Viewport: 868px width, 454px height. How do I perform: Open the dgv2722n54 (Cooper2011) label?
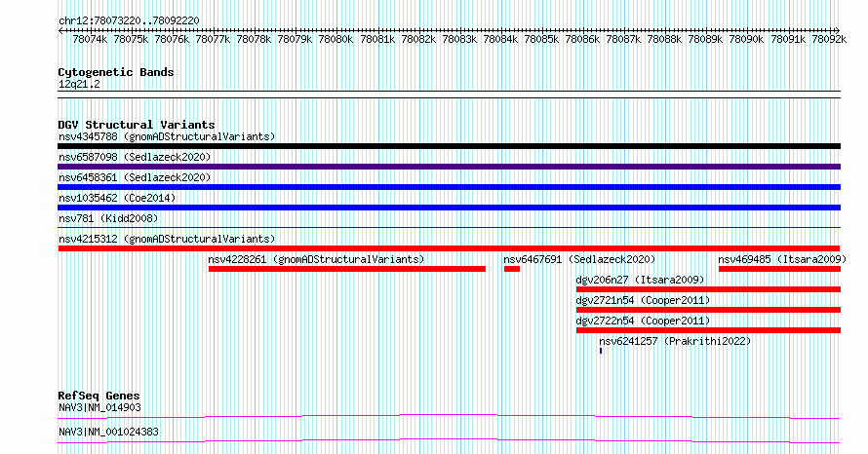tap(643, 321)
